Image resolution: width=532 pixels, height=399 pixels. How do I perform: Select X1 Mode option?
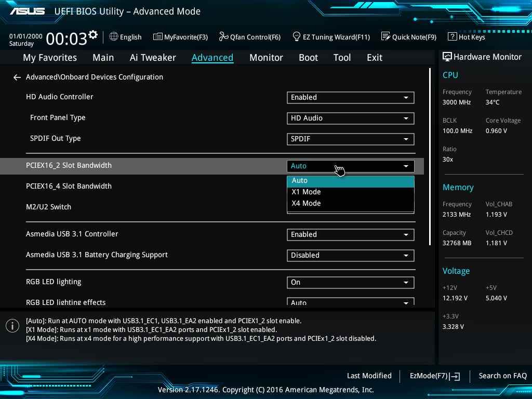351,192
